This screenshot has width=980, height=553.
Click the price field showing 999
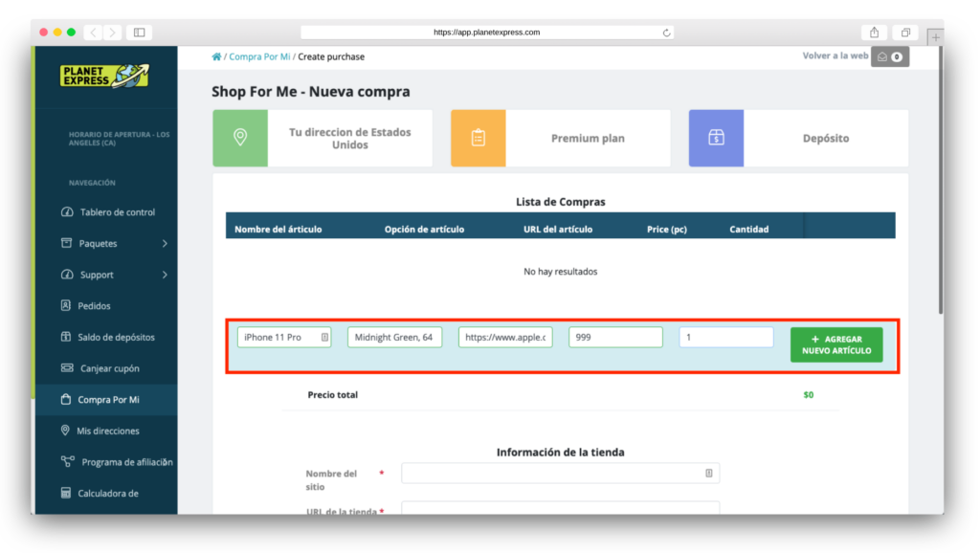pos(615,338)
